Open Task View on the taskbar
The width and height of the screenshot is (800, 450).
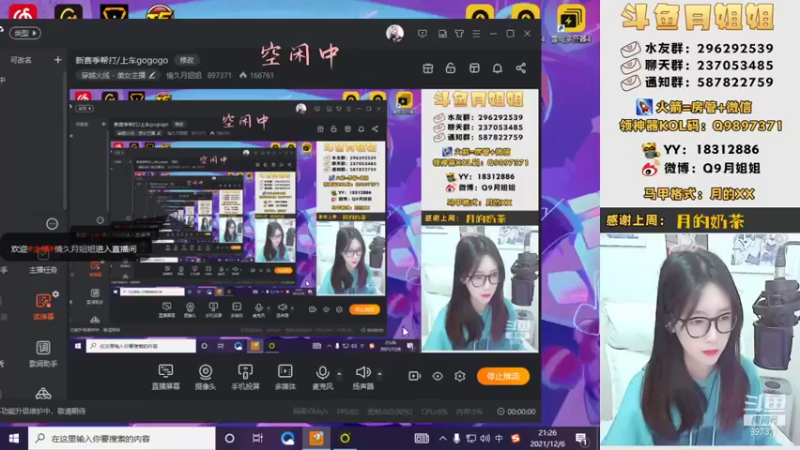tap(258, 438)
